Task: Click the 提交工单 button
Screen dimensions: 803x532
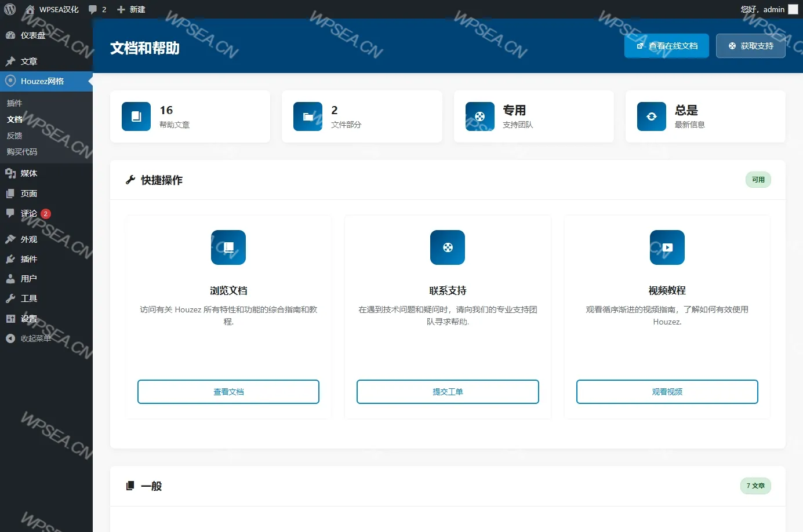Action: [448, 392]
